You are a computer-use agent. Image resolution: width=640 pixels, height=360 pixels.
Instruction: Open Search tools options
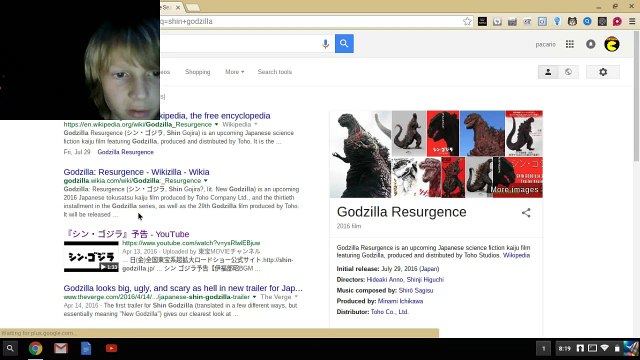(x=275, y=72)
